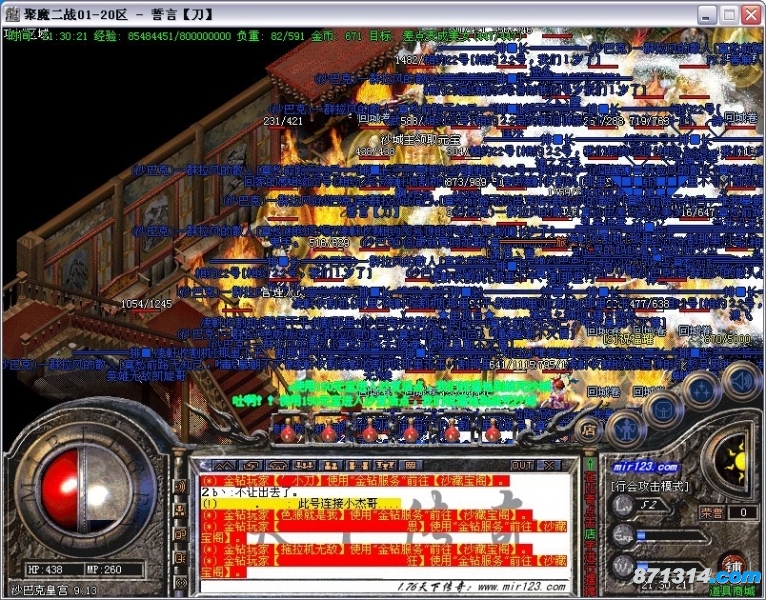Toggle the game sound speaker button
This screenshot has height=600, width=766.
point(741,381)
